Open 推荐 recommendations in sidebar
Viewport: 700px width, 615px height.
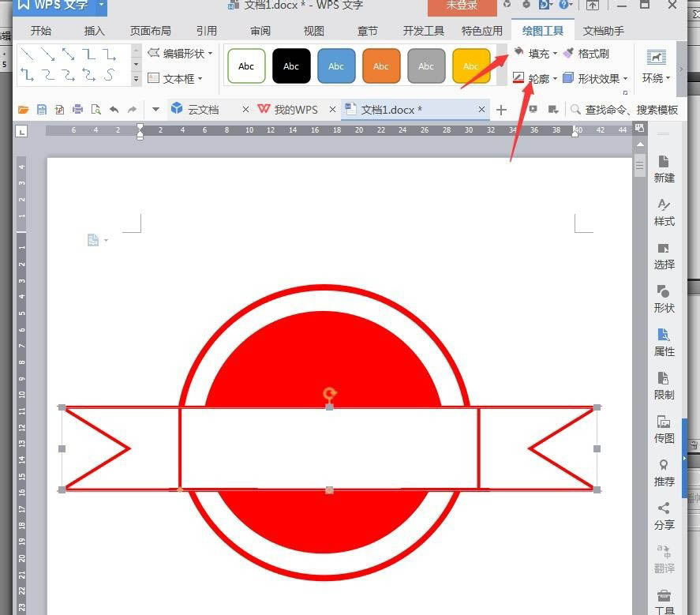[664, 473]
